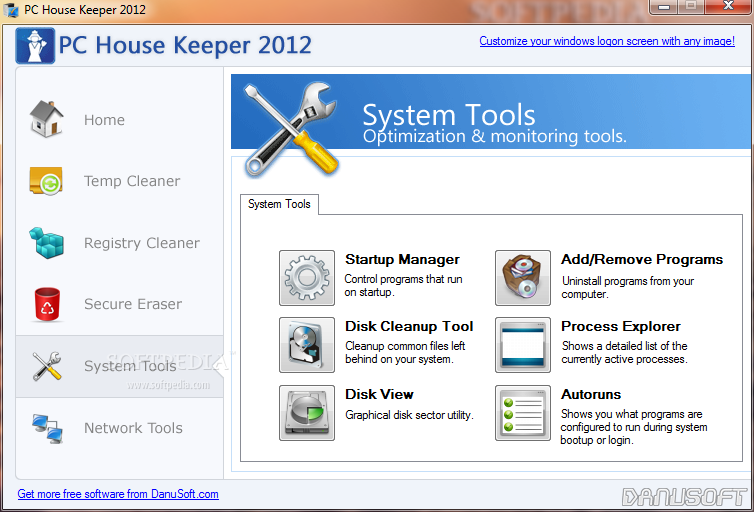Open Disk View pie chart disk icon
Viewport: 754px width, 512px height.
tap(307, 412)
